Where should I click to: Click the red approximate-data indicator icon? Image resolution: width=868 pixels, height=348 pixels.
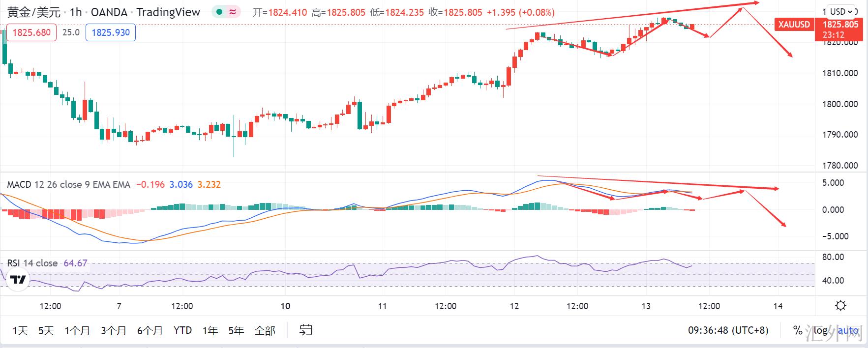point(232,12)
